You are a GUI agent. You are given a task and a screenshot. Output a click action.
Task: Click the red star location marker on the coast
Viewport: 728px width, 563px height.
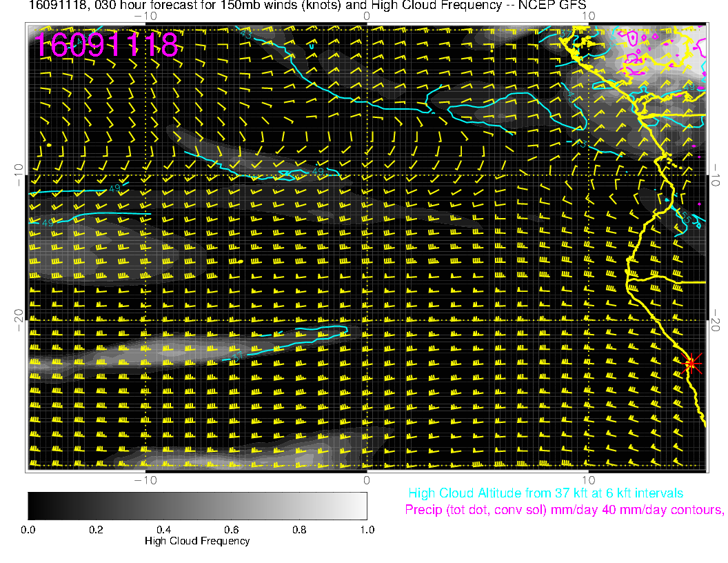pos(691,363)
